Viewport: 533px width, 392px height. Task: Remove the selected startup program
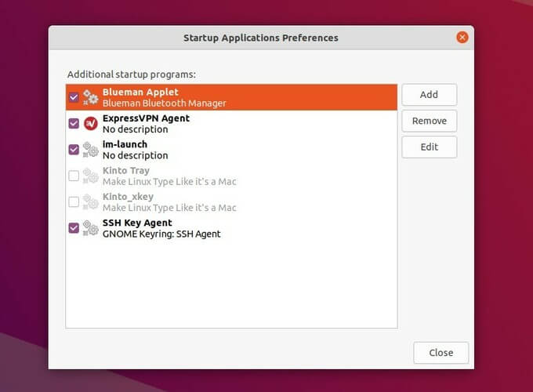point(429,121)
